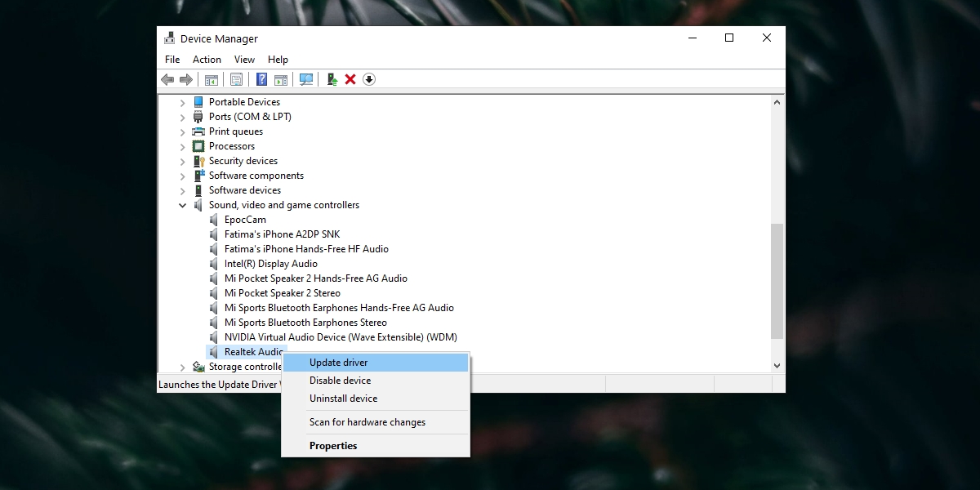
Task: Click the Disable device toolbar icon
Action: (369, 79)
